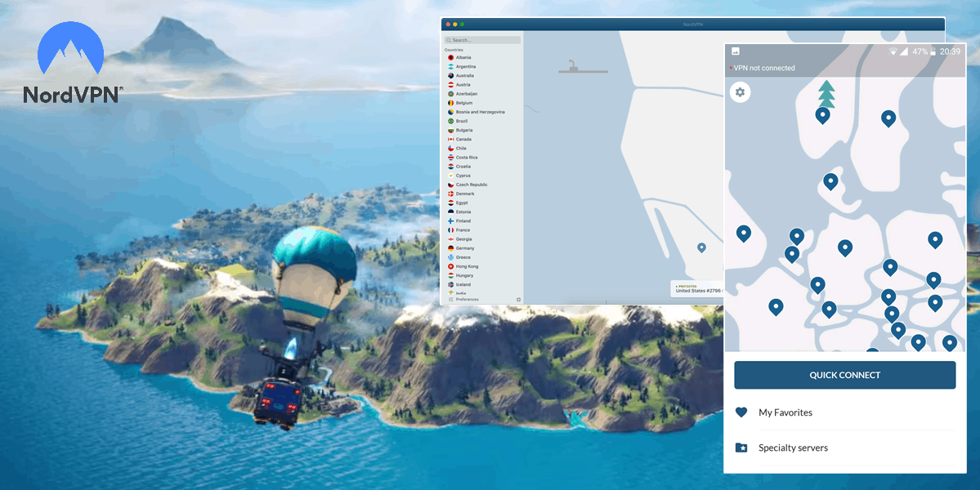Viewport: 980px width, 490px height.
Task: Click the Canada flag icon
Action: [450, 139]
